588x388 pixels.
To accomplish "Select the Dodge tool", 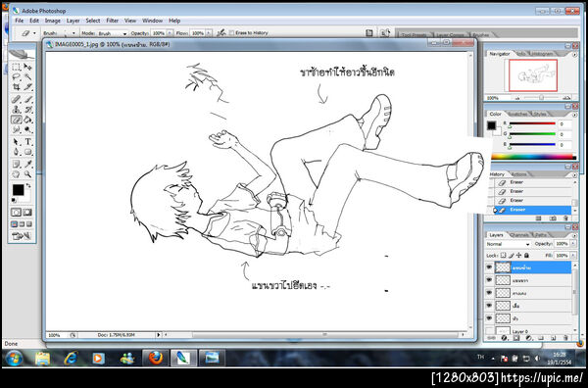I will (x=27, y=129).
